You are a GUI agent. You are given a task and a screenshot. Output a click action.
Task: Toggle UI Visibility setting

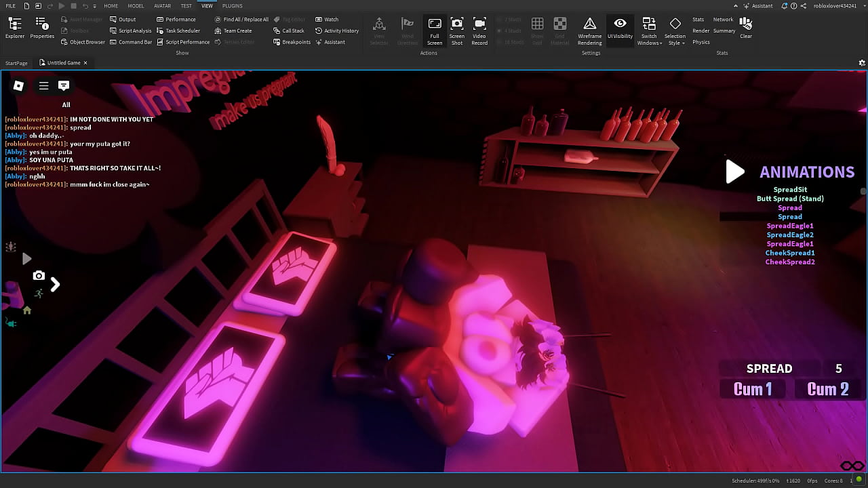[620, 30]
